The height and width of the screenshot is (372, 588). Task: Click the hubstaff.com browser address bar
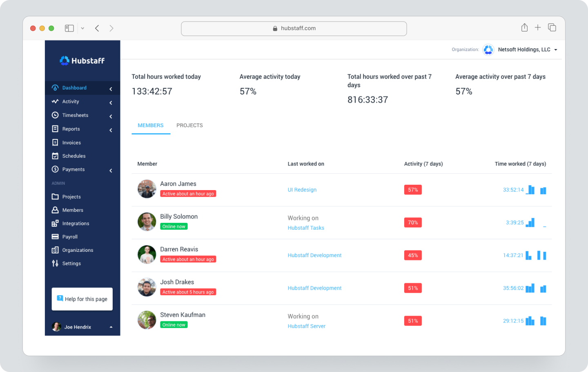(x=294, y=28)
